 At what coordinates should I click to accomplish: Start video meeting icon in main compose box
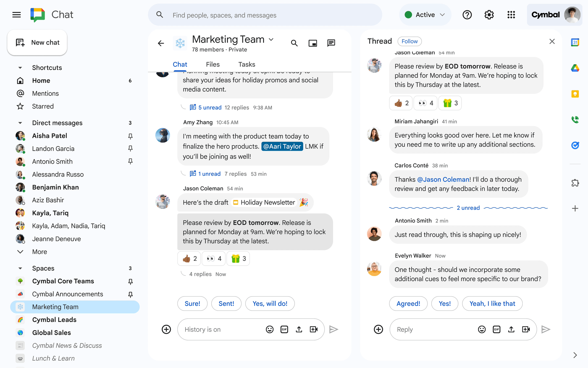tap(314, 329)
